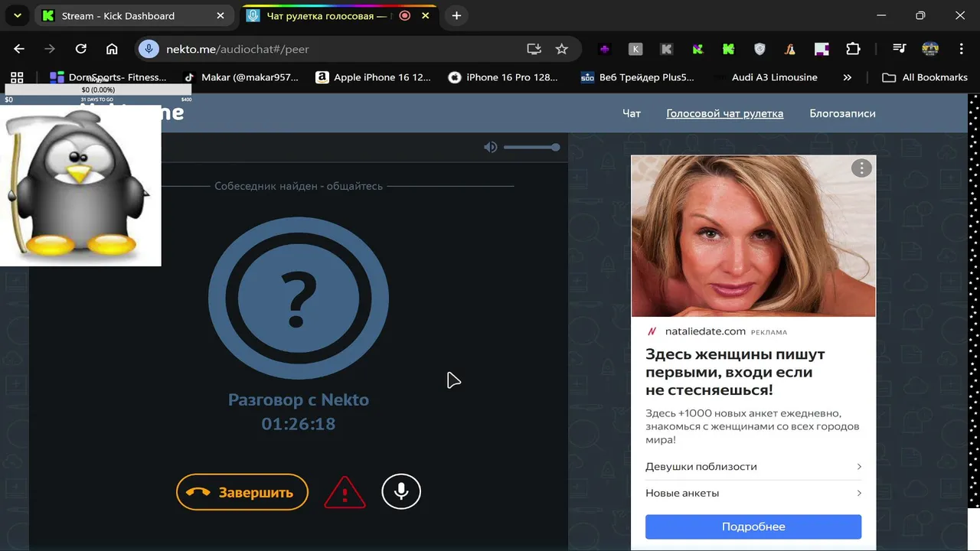Click the question-mark avatar of Nekto
This screenshot has height=551, width=980.
tap(299, 299)
